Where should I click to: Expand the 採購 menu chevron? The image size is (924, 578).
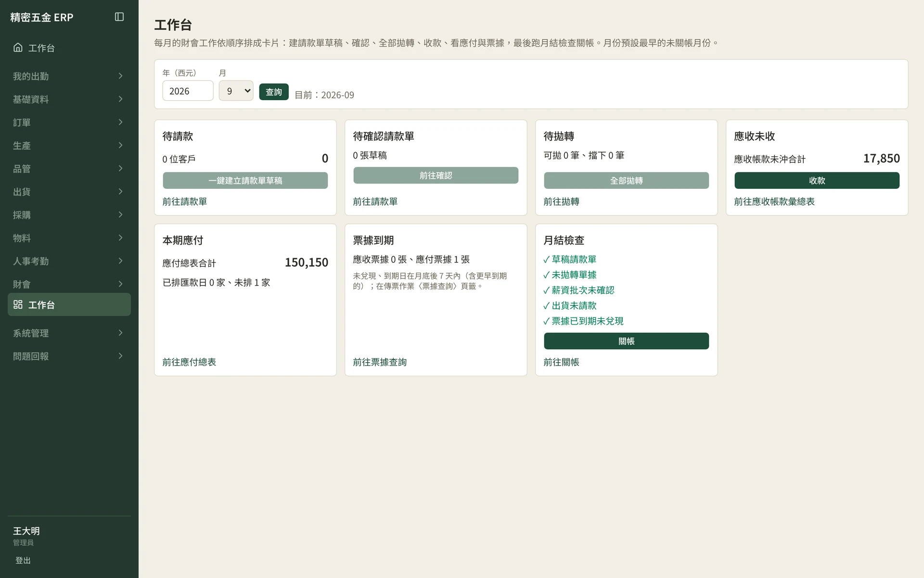(120, 215)
